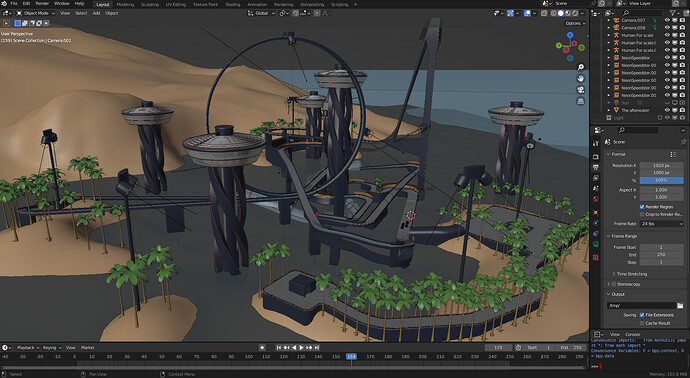Viewport: 690px width, 378px height.
Task: Jump to timeline end button
Action: coord(316,348)
